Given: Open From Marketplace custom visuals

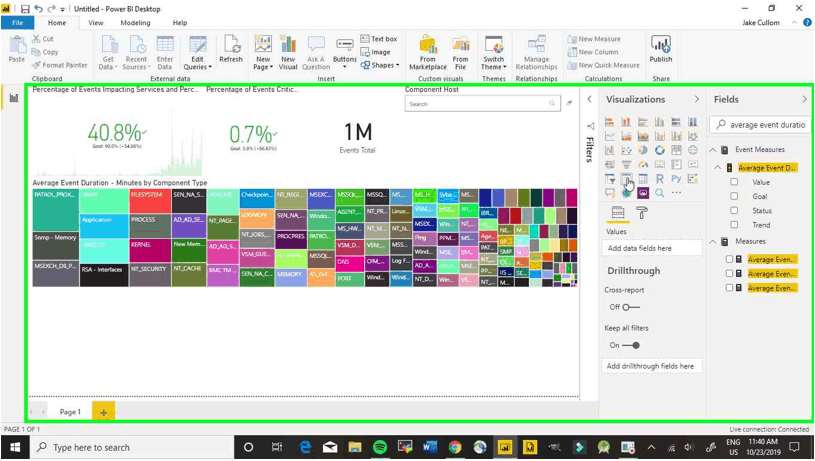Looking at the screenshot, I should tap(428, 52).
